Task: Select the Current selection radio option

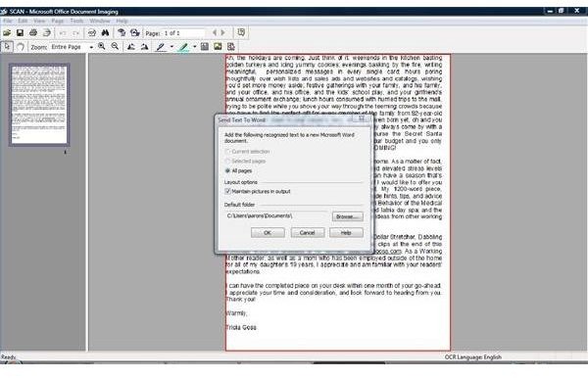Action: coord(227,152)
